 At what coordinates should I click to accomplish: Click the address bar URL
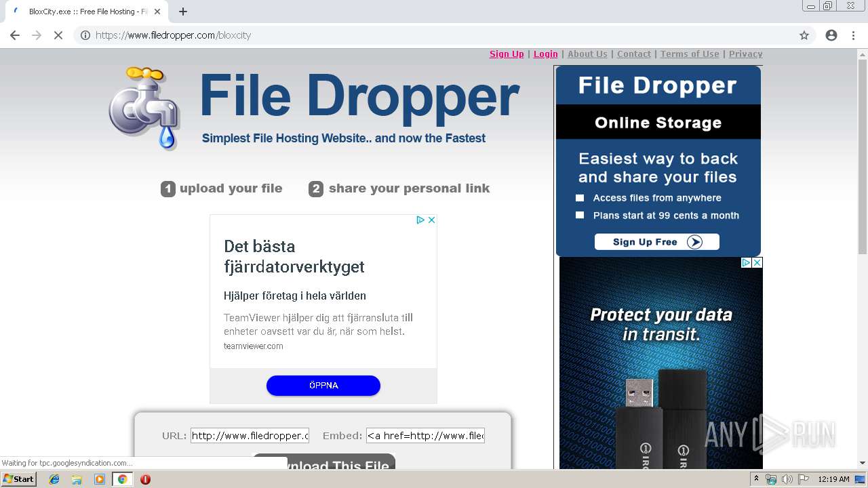[x=174, y=35]
